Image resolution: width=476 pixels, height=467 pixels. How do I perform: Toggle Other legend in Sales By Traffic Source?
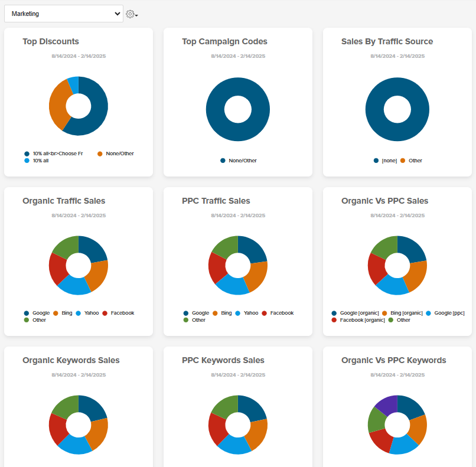click(x=411, y=161)
